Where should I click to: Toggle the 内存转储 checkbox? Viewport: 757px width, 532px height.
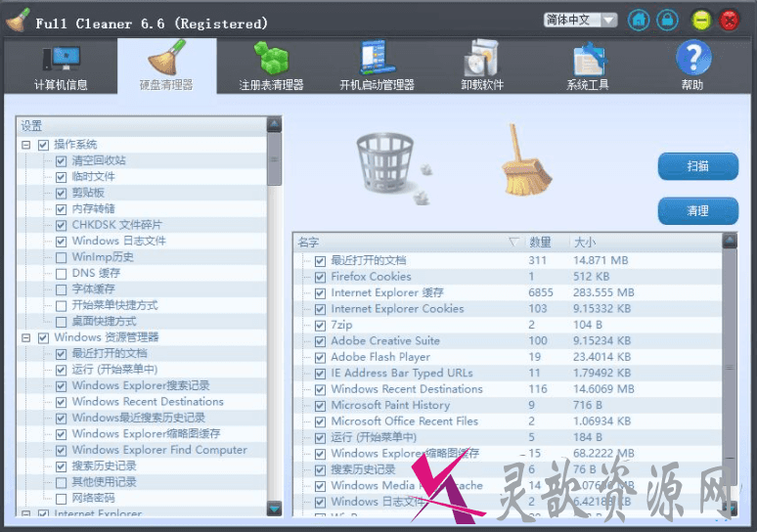pyautogui.click(x=61, y=209)
